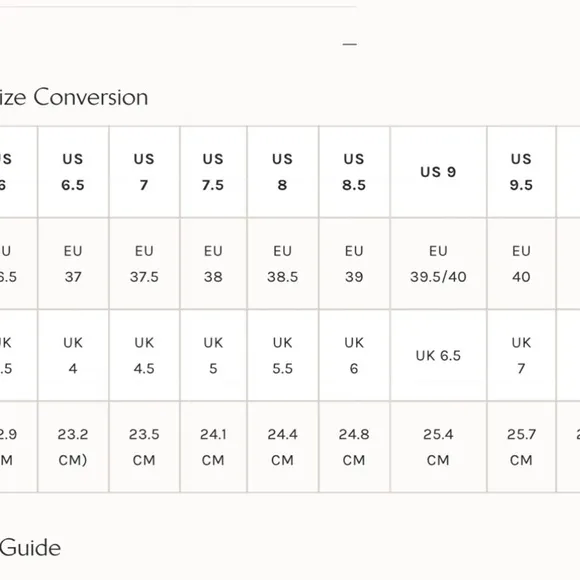Click the US 9.5 header cell
Viewport: 580px width, 580px height.
click(x=522, y=172)
